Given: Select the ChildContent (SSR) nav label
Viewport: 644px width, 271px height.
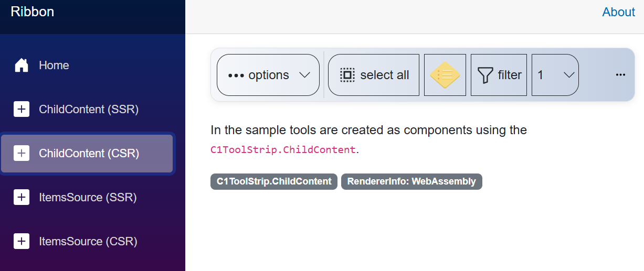Looking at the screenshot, I should pyautogui.click(x=89, y=109).
